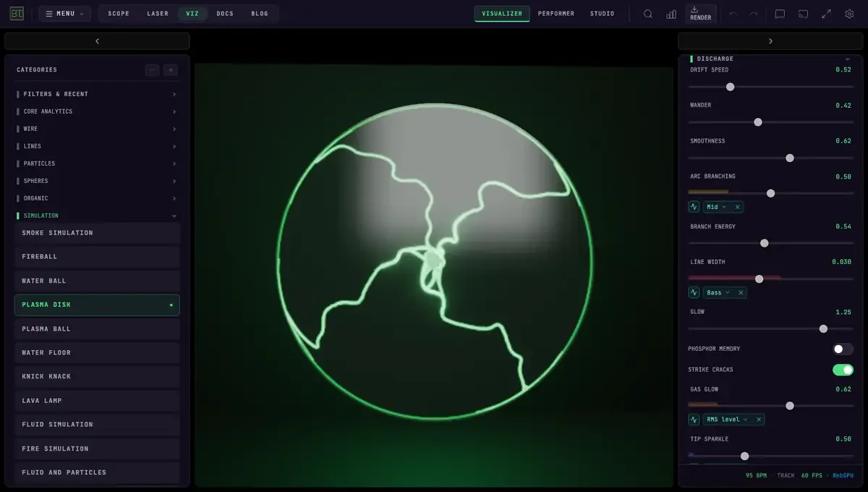This screenshot has width=868, height=492.
Task: Select Plasma Ball preset
Action: (x=97, y=328)
